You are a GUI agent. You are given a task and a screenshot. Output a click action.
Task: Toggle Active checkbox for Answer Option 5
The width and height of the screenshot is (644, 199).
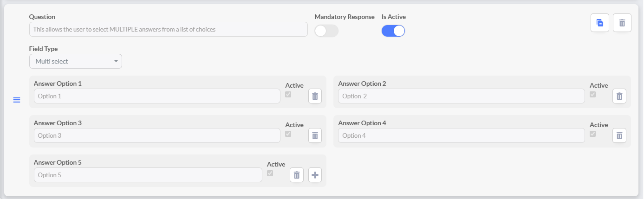270,173
